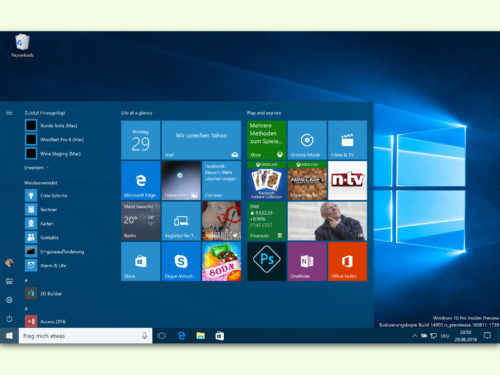Open the Karten maps app
This screenshot has height=375, width=500.
[x=40, y=223]
